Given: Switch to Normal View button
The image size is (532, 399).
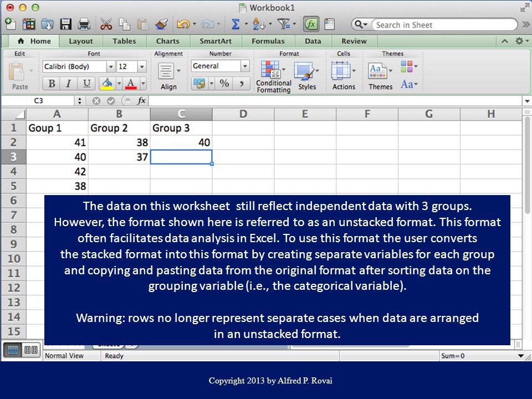Looking at the screenshot, I should [13, 350].
